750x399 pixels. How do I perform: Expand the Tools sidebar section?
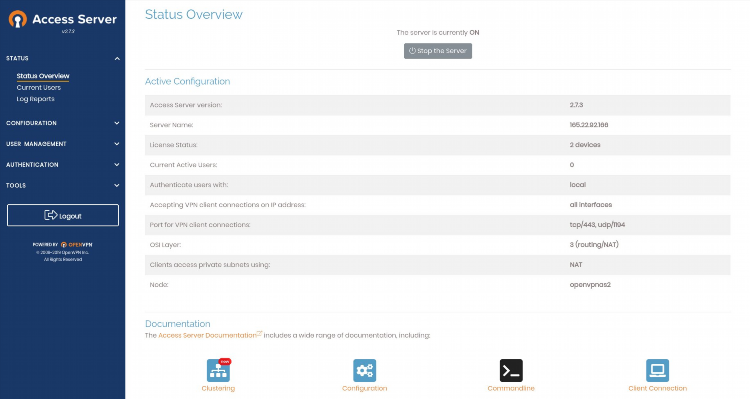[x=63, y=185]
